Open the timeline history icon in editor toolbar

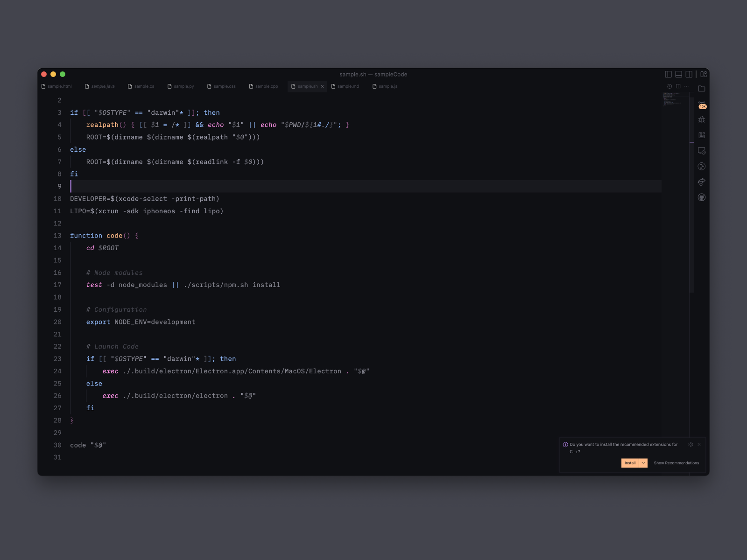click(669, 86)
